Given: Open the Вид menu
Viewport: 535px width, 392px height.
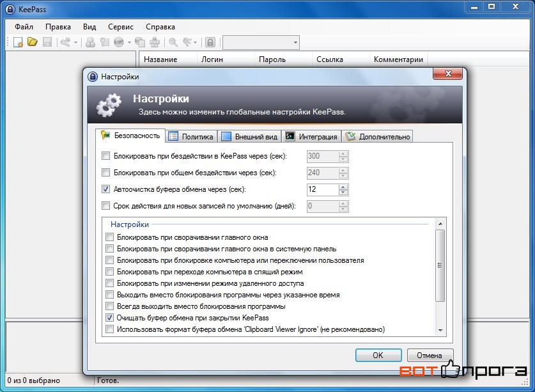Looking at the screenshot, I should point(89,27).
